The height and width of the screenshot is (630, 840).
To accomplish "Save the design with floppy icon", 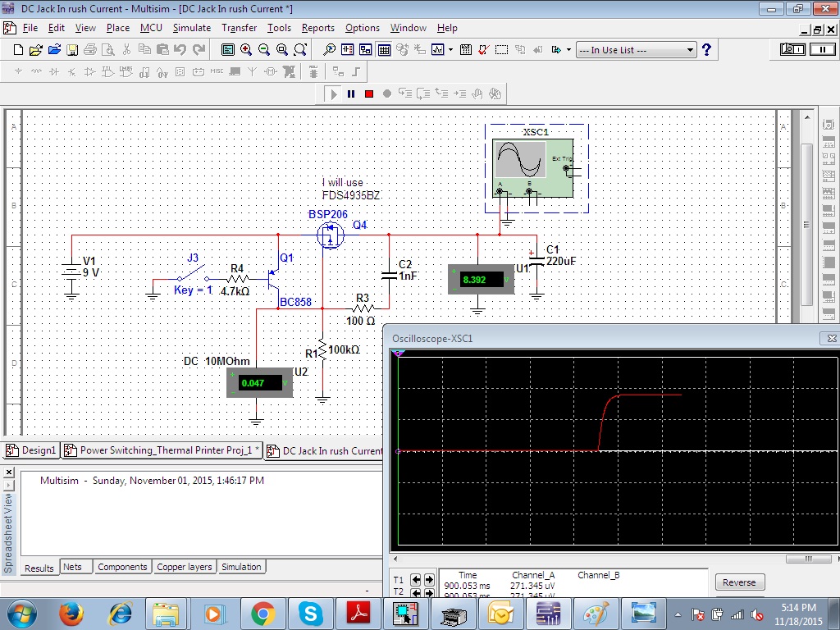I will coord(71,50).
